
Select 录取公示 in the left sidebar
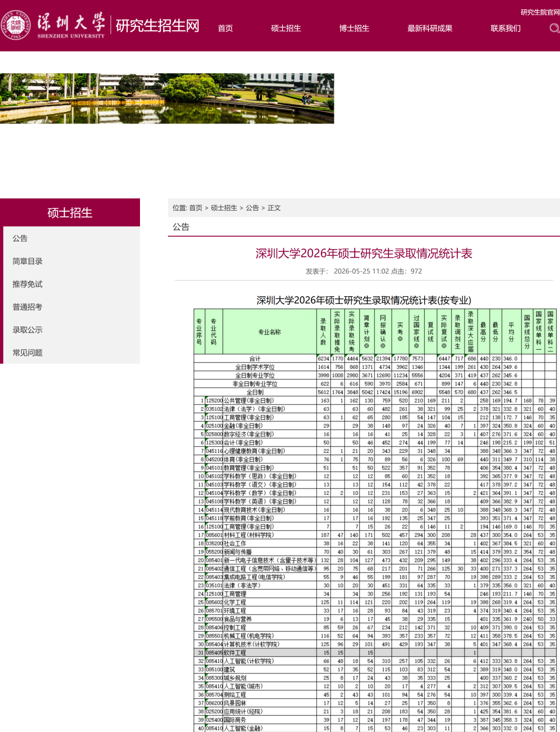point(27,329)
